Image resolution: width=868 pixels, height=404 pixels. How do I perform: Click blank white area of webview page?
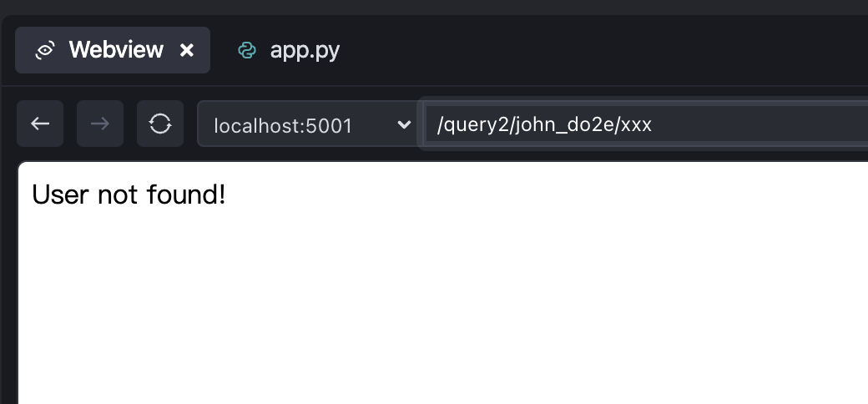coord(443,310)
